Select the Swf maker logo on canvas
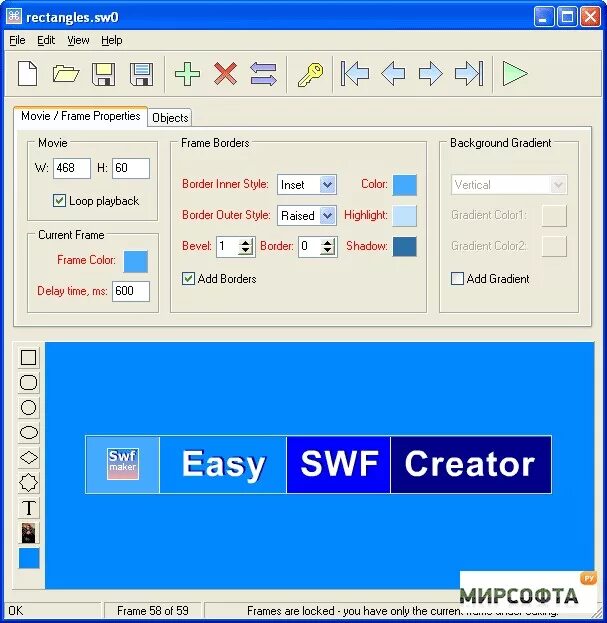This screenshot has width=607, height=623. (123, 464)
